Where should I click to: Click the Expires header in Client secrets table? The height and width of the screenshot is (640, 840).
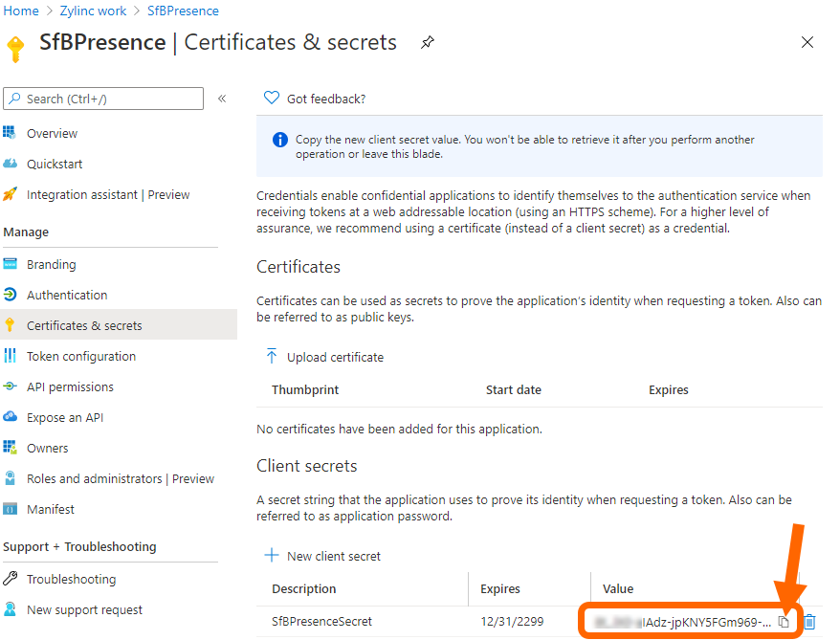point(499,588)
